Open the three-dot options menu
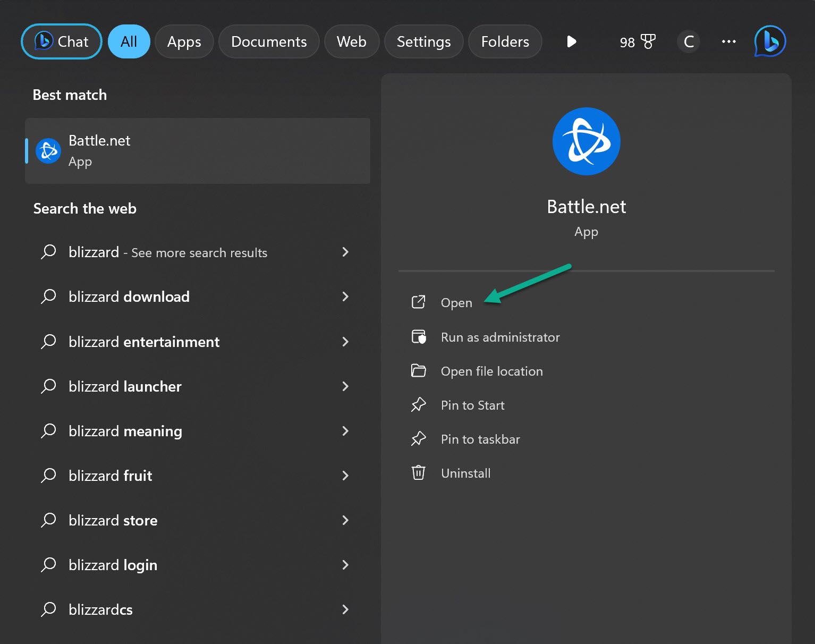 [x=729, y=41]
